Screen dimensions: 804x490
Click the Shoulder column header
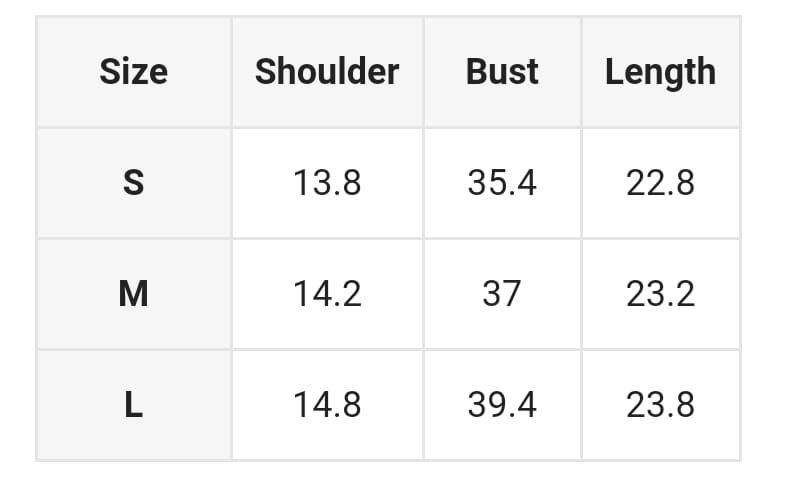(327, 72)
